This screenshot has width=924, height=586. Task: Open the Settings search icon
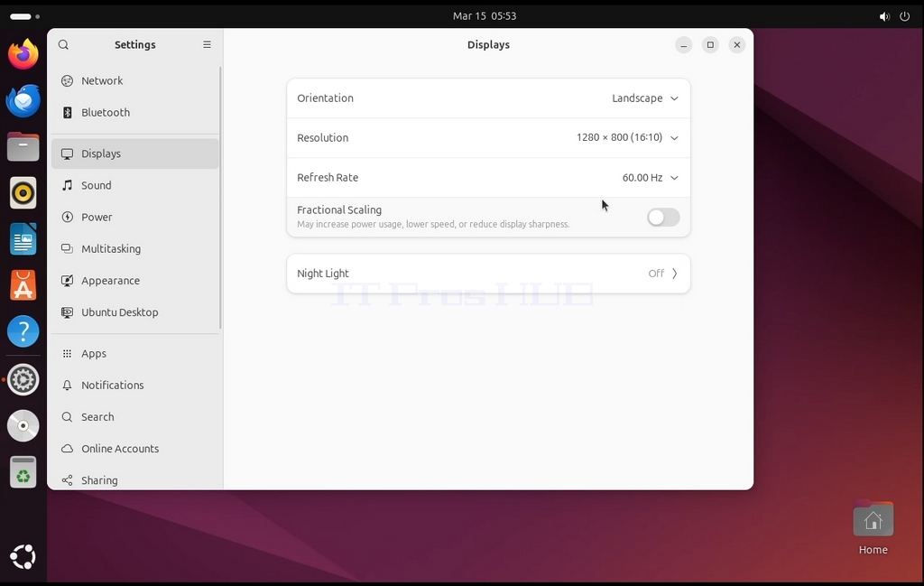[x=64, y=45]
